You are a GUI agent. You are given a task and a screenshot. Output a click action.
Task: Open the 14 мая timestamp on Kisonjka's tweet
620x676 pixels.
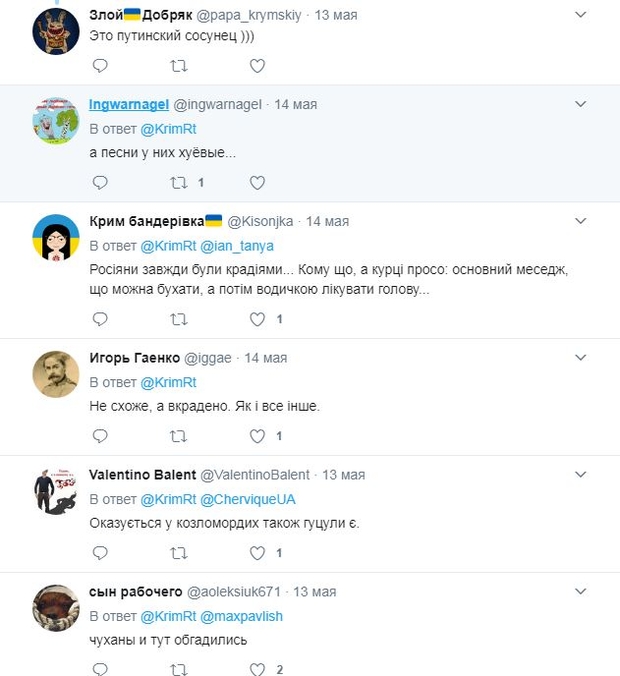click(327, 221)
